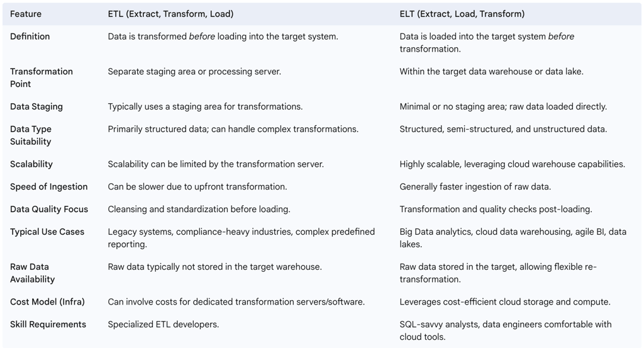644x348 pixels.
Task: Click the ELT (Extract, Load, Transform) header
Action: 462,14
